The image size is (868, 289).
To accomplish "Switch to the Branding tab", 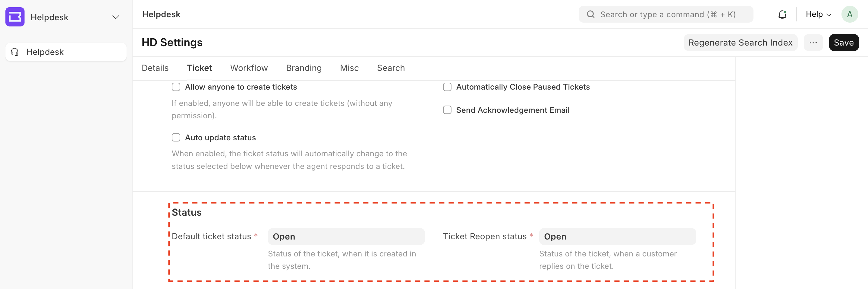I will point(303,68).
